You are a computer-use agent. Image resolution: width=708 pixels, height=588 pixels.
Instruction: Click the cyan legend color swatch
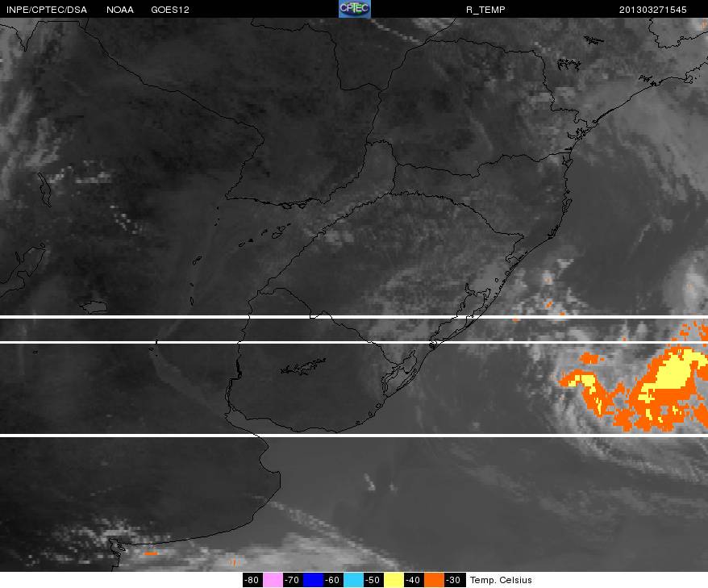tap(353, 580)
